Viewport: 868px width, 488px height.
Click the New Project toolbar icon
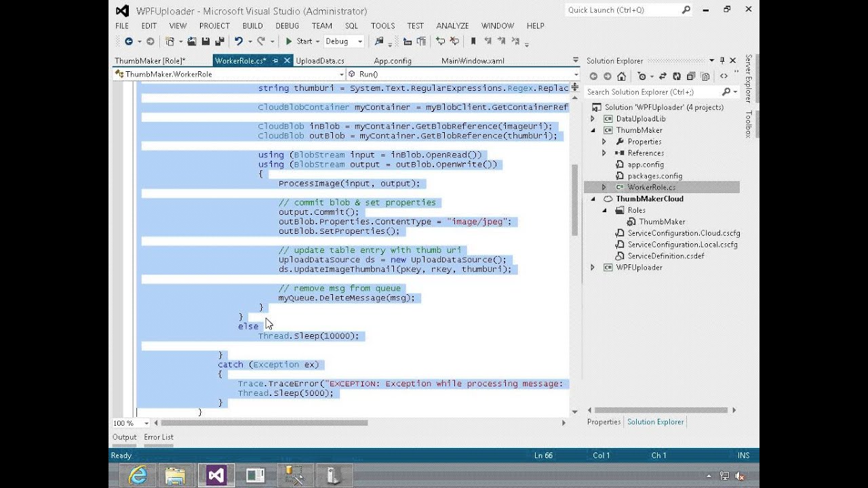point(170,41)
